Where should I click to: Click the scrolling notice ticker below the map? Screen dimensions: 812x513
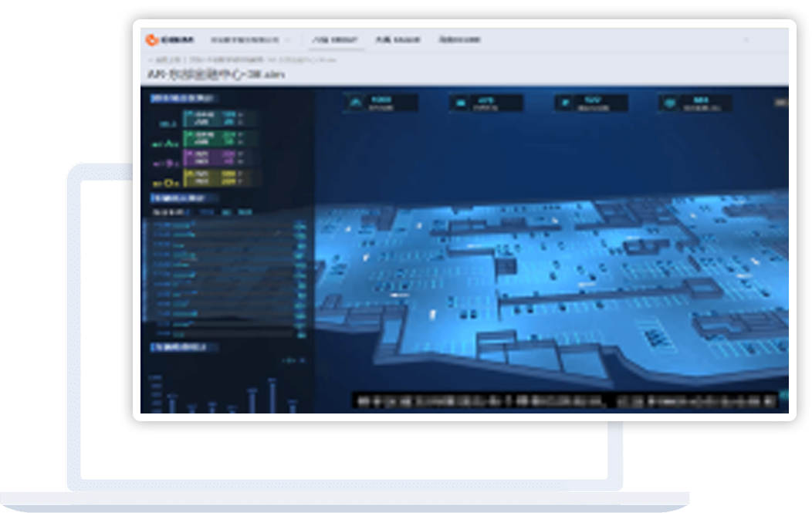tap(563, 401)
